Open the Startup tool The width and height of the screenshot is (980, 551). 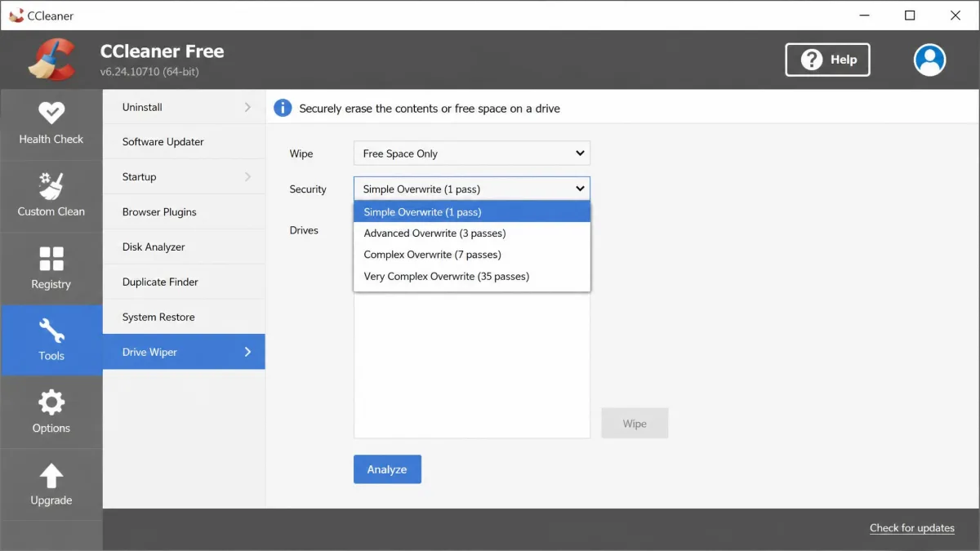[x=184, y=177]
